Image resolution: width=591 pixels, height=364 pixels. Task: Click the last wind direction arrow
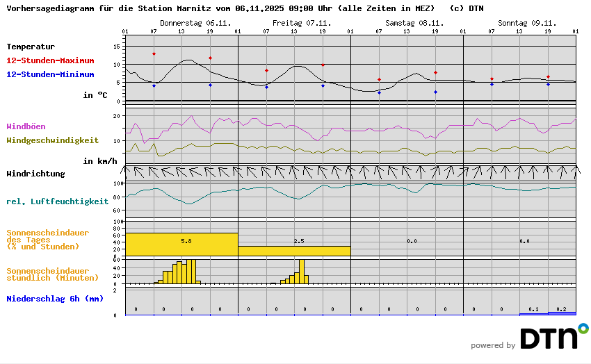[576, 170]
